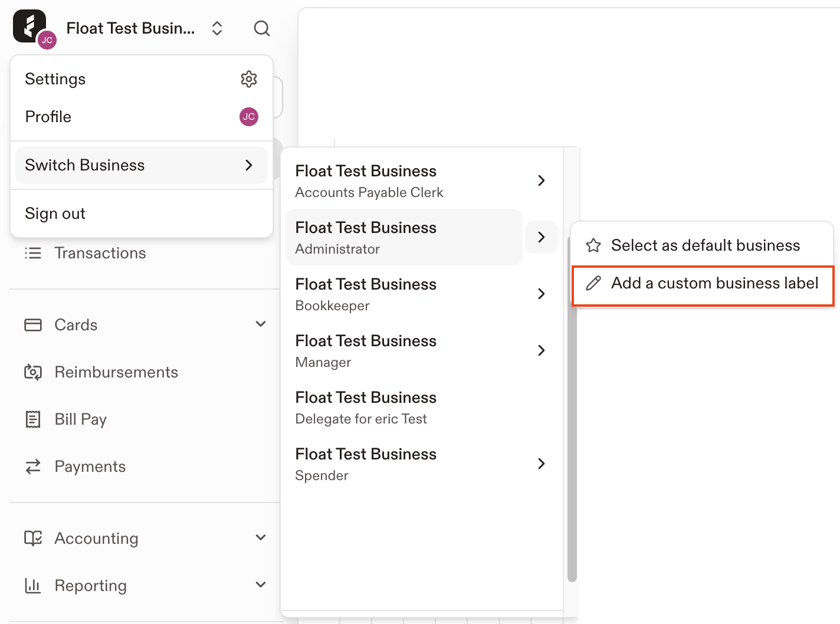The width and height of the screenshot is (840, 624).
Task: Switch to Bookkeeper business
Action: (x=404, y=294)
